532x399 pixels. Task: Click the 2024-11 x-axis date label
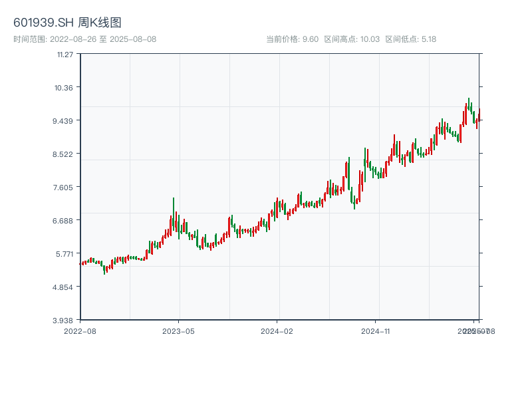tap(376, 331)
